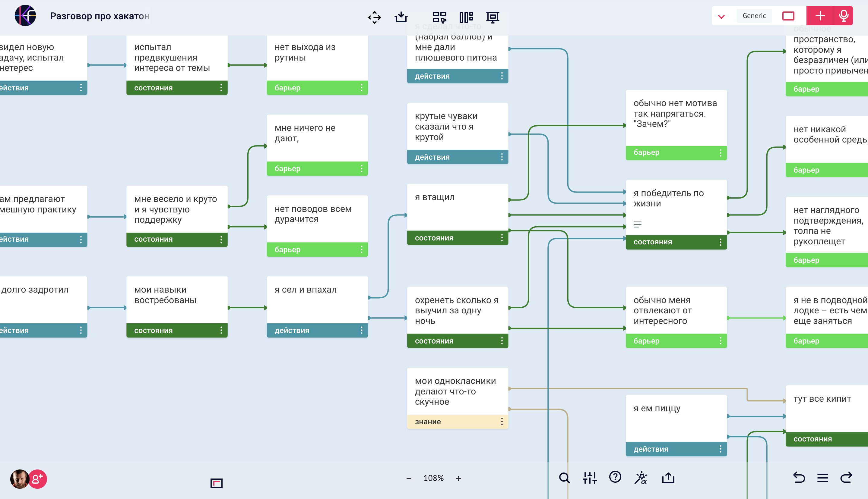Image resolution: width=868 pixels, height=499 pixels.
Task: Undo the last action
Action: (799, 478)
